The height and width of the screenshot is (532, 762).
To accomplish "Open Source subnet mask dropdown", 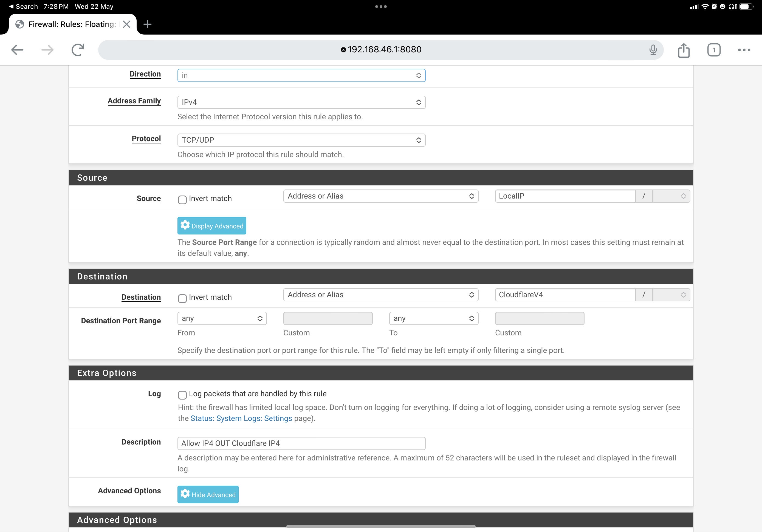I will (671, 196).
